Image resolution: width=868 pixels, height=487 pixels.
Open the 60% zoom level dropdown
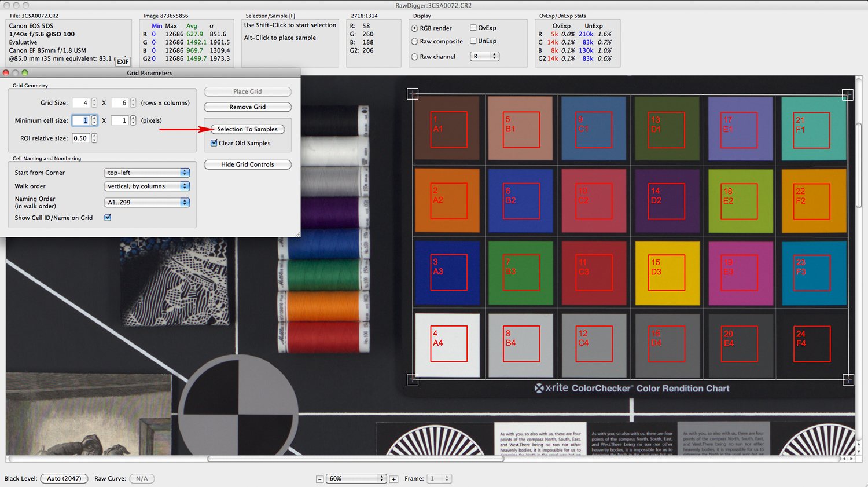pyautogui.click(x=356, y=479)
